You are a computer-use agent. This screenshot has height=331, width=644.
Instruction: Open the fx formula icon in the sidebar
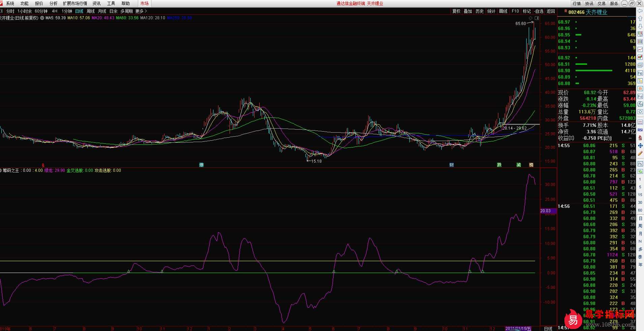coord(640,104)
